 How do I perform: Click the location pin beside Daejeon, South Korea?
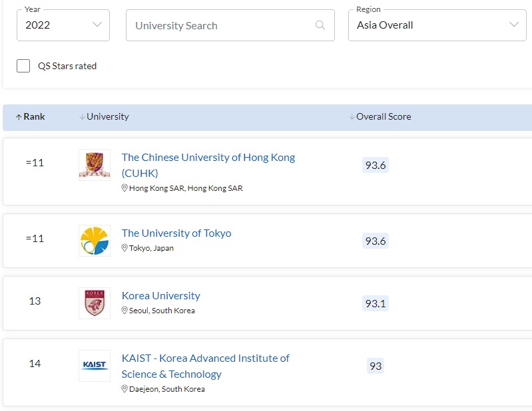coord(125,389)
